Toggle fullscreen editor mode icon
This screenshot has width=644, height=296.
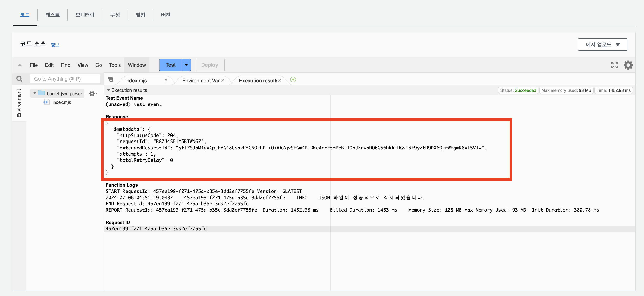click(x=614, y=65)
